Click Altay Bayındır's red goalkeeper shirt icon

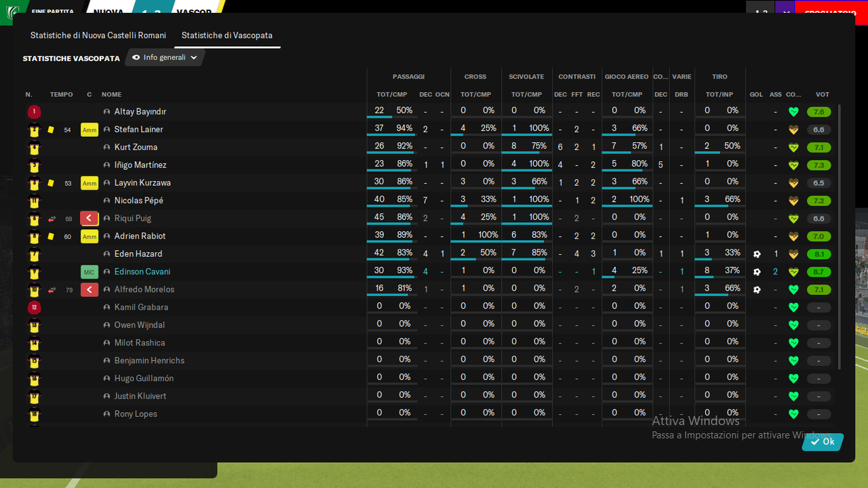(x=35, y=112)
